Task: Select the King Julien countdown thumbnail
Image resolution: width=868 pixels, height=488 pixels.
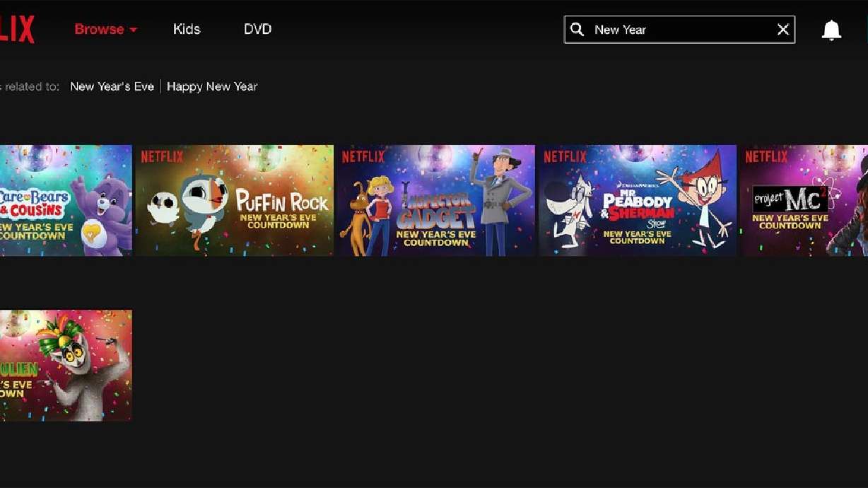Action: 66,365
